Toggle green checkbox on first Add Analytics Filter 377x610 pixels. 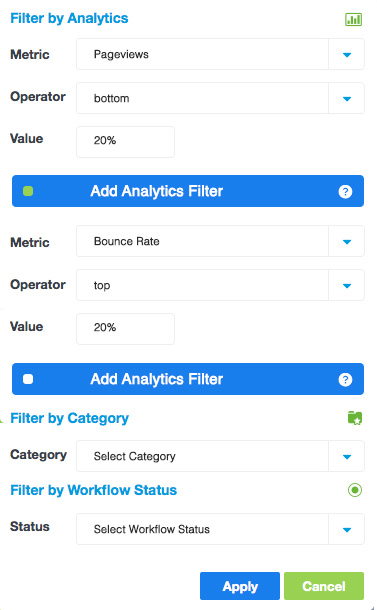click(x=28, y=191)
